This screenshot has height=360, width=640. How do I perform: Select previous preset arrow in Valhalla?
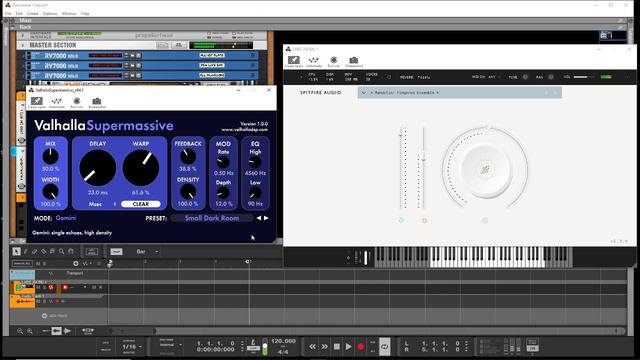coord(259,218)
